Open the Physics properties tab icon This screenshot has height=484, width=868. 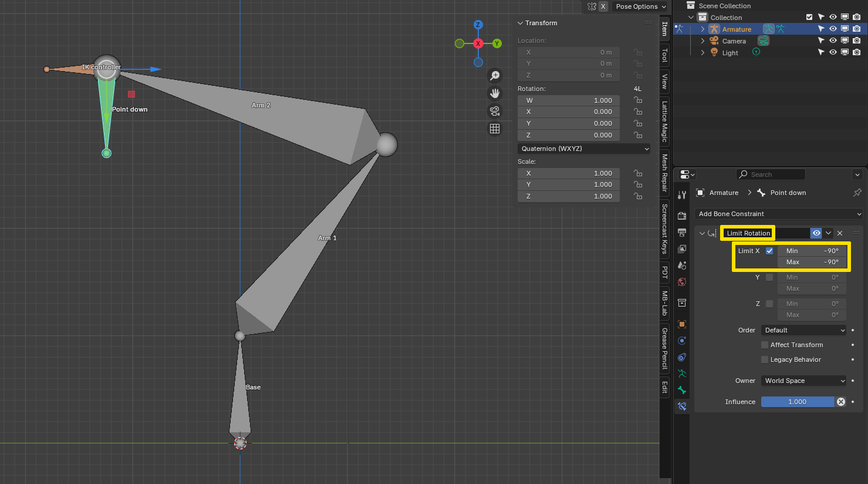point(682,341)
